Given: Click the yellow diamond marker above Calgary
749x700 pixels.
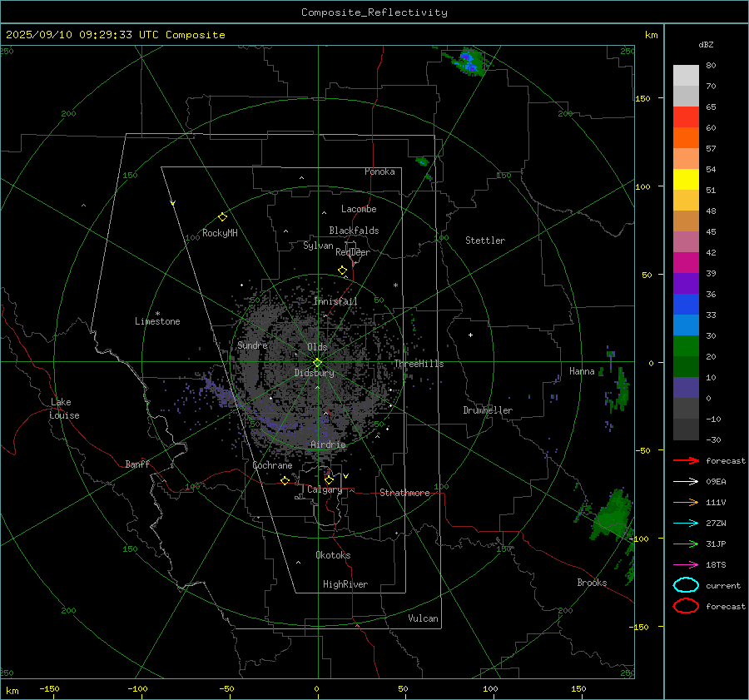Looking at the screenshot, I should click(329, 479).
